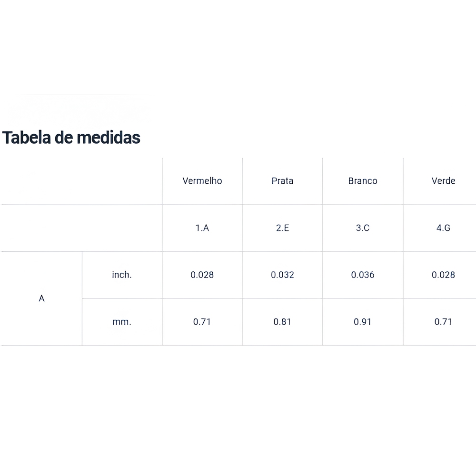The image size is (476, 476).
Task: Select the 1.A cell under Vermelho
Action: click(202, 228)
